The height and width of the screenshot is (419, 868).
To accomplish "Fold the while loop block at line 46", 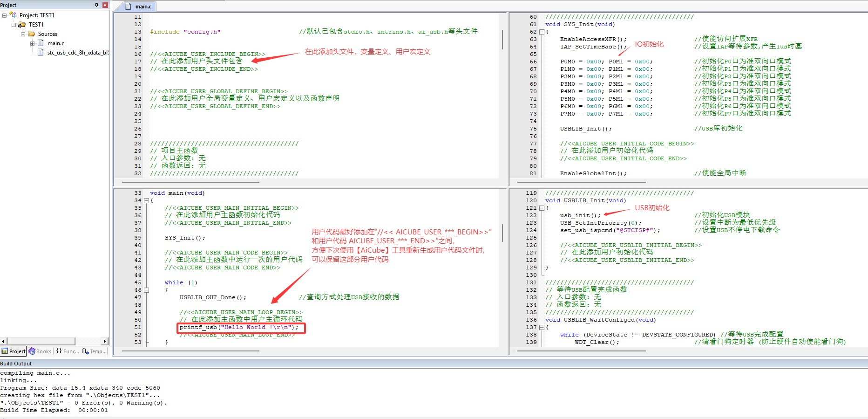I will coord(146,290).
